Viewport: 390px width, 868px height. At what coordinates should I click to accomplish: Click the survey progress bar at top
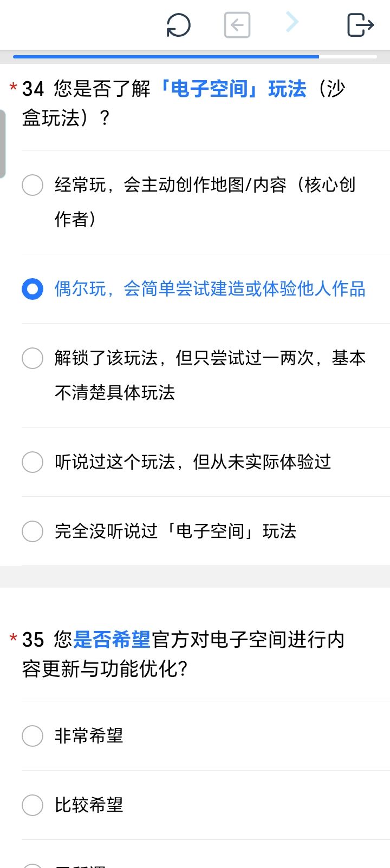point(195,56)
